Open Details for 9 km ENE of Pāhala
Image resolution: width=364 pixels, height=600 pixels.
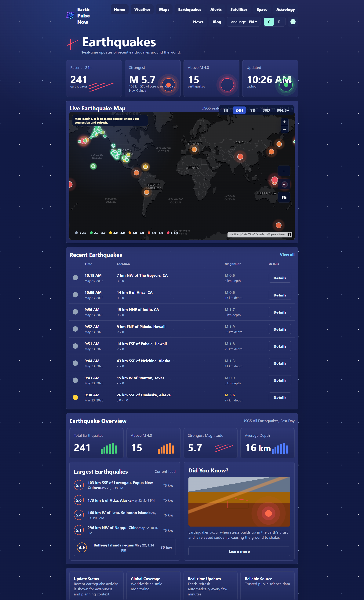click(280, 329)
